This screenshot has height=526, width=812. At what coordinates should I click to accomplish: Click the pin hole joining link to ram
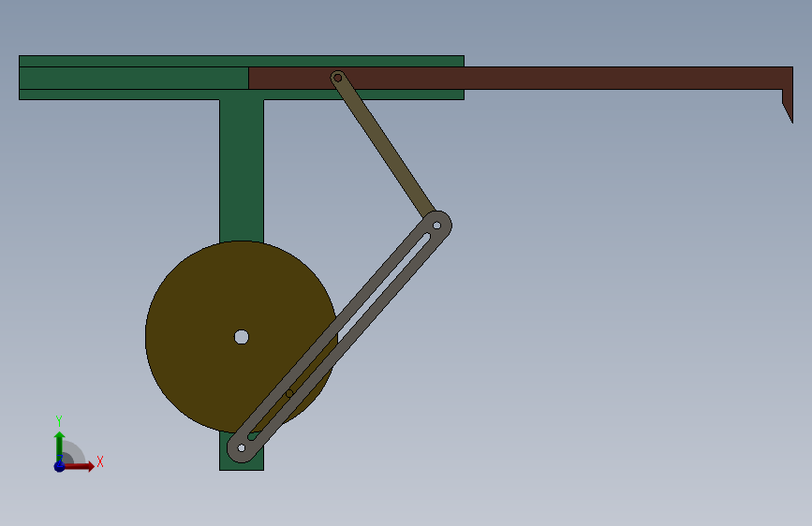click(x=338, y=79)
